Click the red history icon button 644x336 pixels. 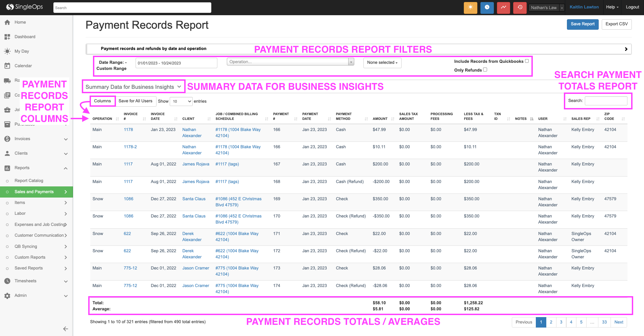(520, 7)
